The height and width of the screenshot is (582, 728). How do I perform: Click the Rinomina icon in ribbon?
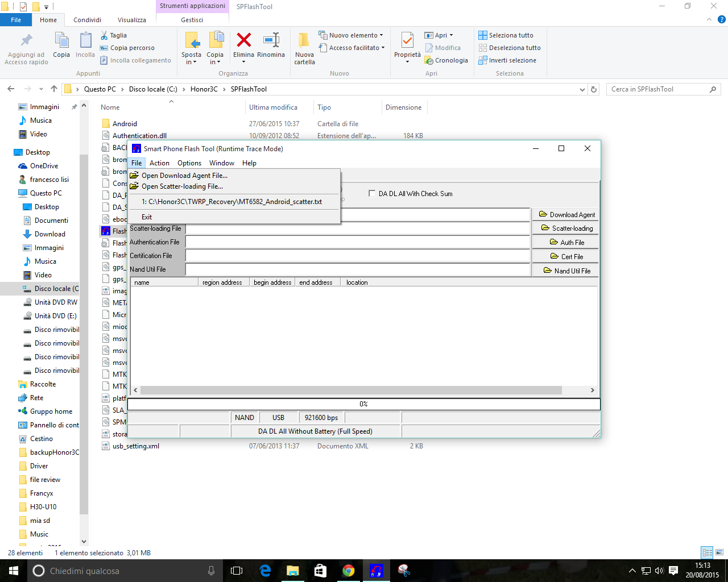click(271, 40)
